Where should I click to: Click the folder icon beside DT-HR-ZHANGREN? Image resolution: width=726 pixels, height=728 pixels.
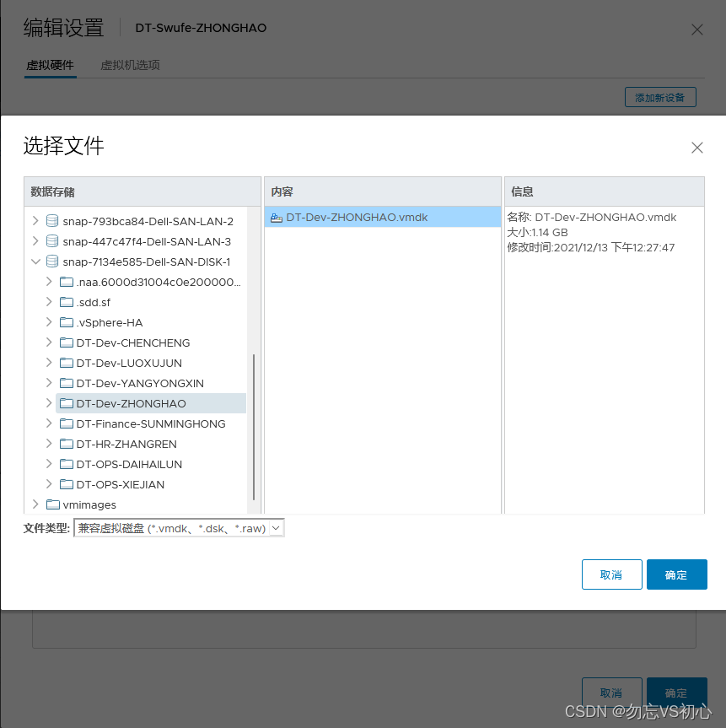click(66, 444)
